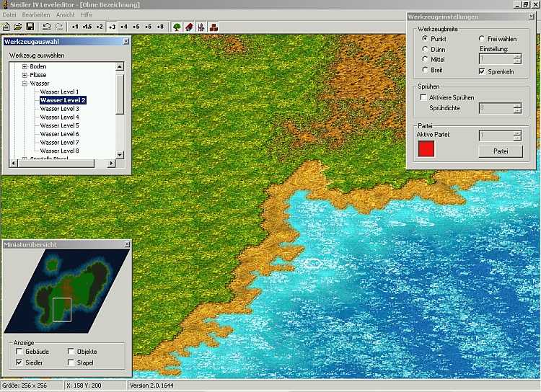
Task: Select the +1.5 toolbar button
Action: [87, 27]
